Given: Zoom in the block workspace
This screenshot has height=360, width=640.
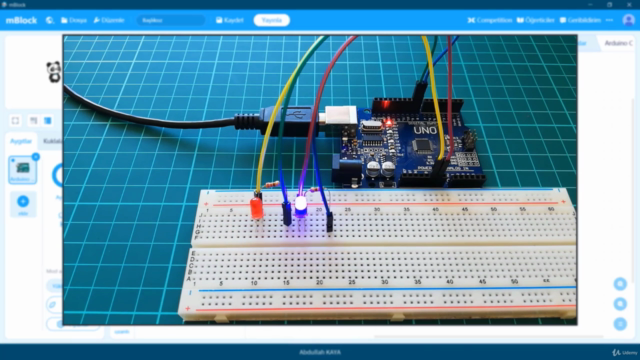Looking at the screenshot, I should point(620,284).
